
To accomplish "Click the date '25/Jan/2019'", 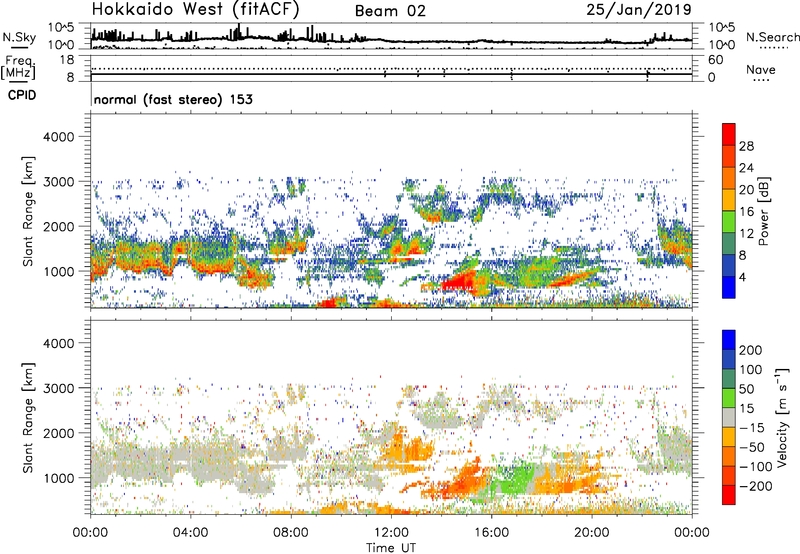I will pyautogui.click(x=639, y=9).
